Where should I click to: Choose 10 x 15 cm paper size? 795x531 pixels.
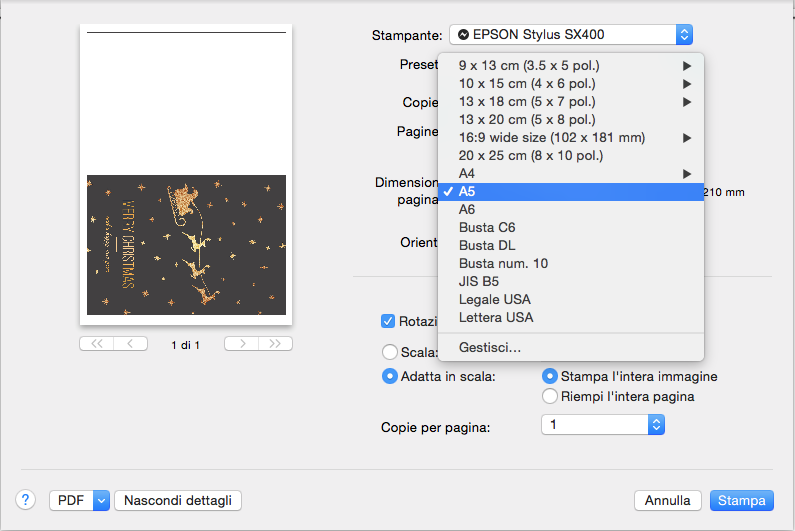[x=571, y=84]
